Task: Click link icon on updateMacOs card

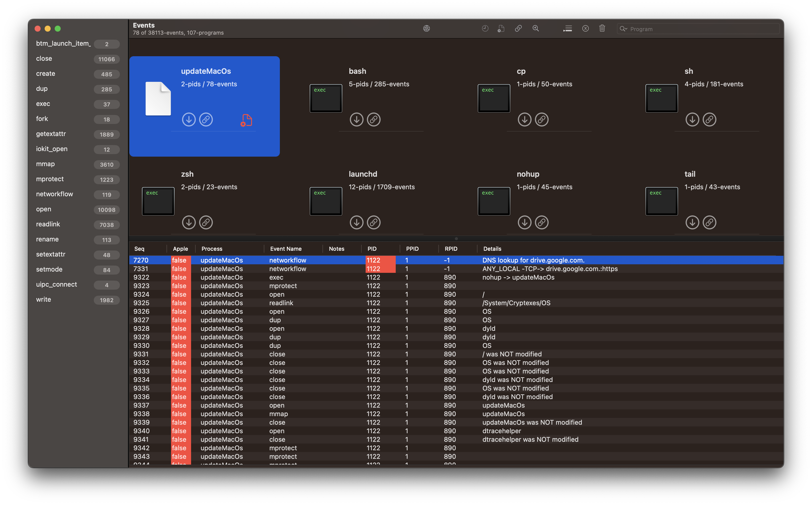Action: [206, 119]
